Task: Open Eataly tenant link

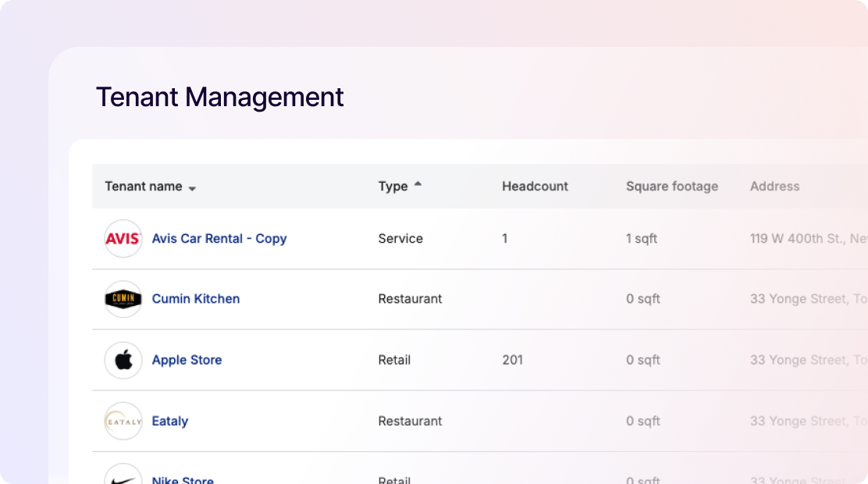Action: point(169,421)
